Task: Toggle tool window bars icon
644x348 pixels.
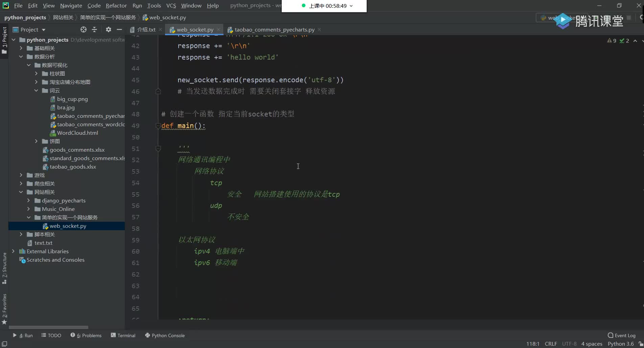Action: pos(4,344)
